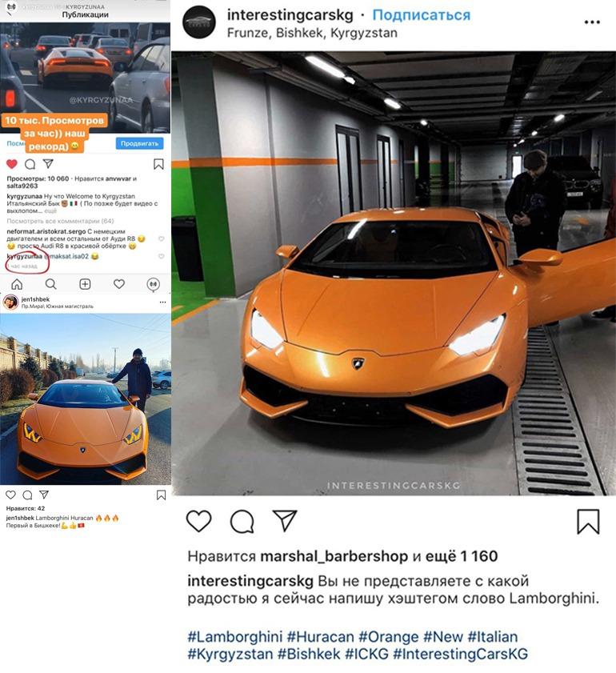Share the interestingcarskg post via send icon
This screenshot has height=673, width=616.
point(285,521)
